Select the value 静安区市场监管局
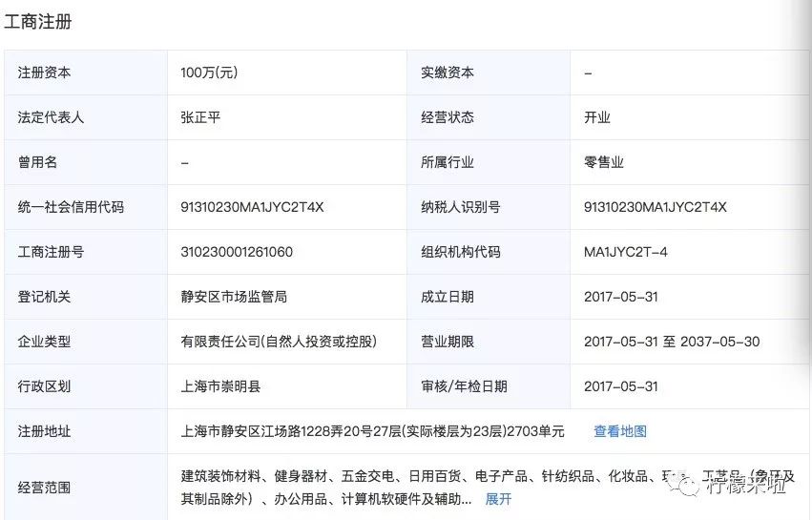Image resolution: width=812 pixels, height=520 pixels. (234, 297)
